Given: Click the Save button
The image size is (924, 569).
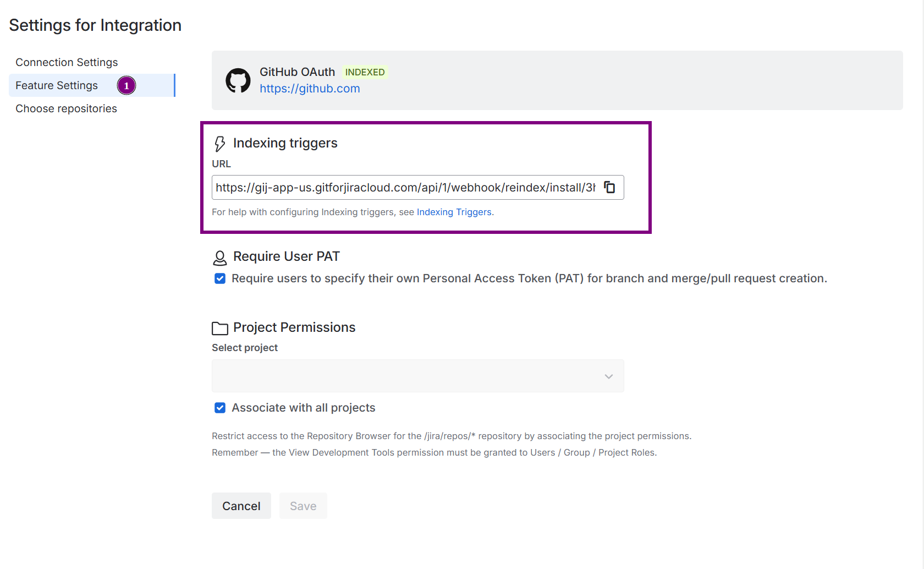Looking at the screenshot, I should (303, 506).
